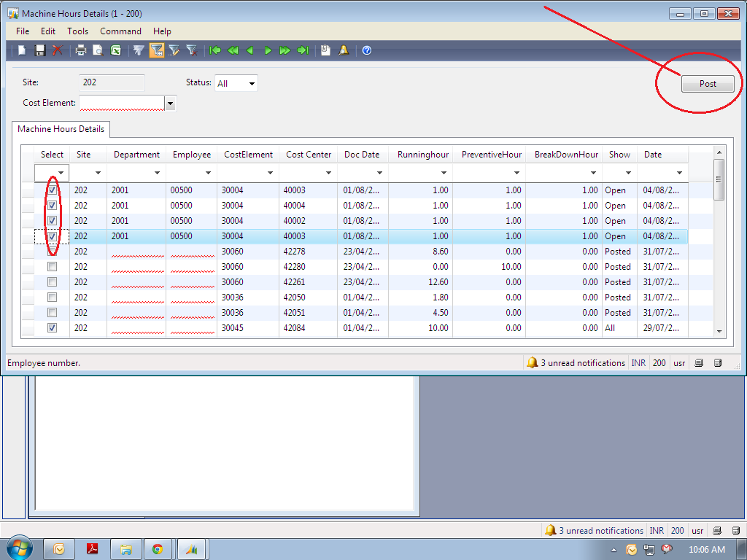Uncheck Select for Cost Center 40004 row
Screen dimensions: 747x560
pyautogui.click(x=53, y=205)
